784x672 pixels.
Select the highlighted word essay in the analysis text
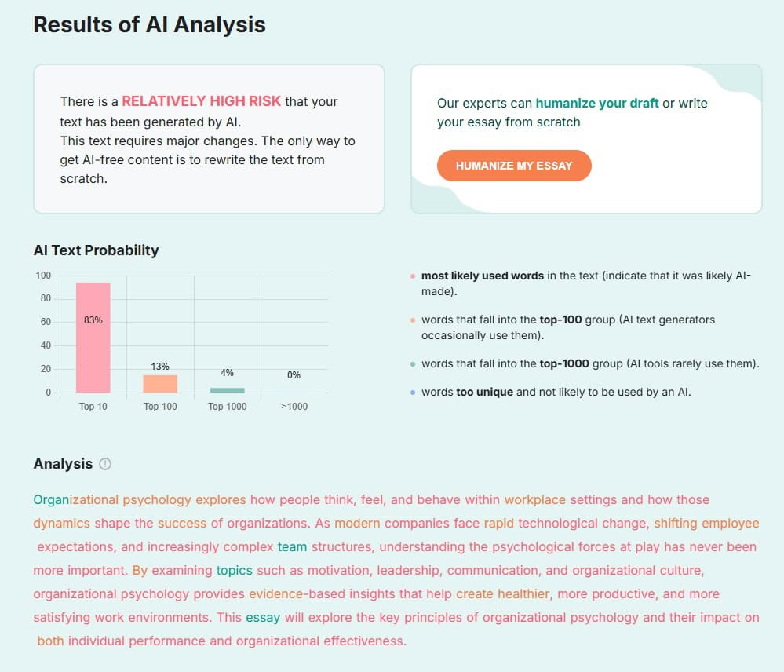pyautogui.click(x=262, y=618)
